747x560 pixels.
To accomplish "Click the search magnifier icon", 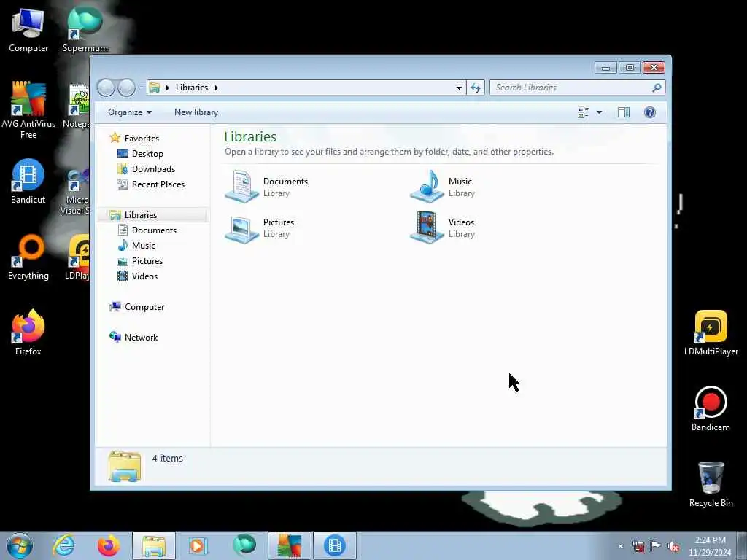I will click(x=657, y=87).
